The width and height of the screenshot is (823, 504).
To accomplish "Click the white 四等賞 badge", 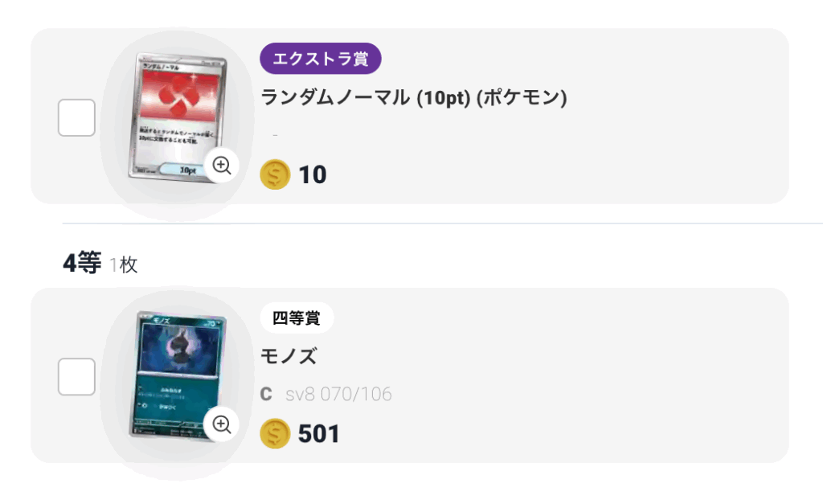I will 297,318.
